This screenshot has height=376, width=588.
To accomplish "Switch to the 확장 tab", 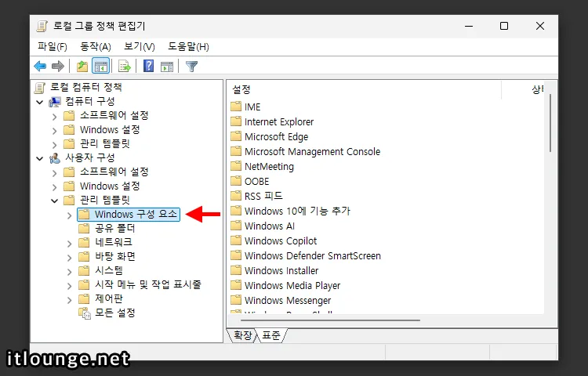I will pyautogui.click(x=242, y=335).
